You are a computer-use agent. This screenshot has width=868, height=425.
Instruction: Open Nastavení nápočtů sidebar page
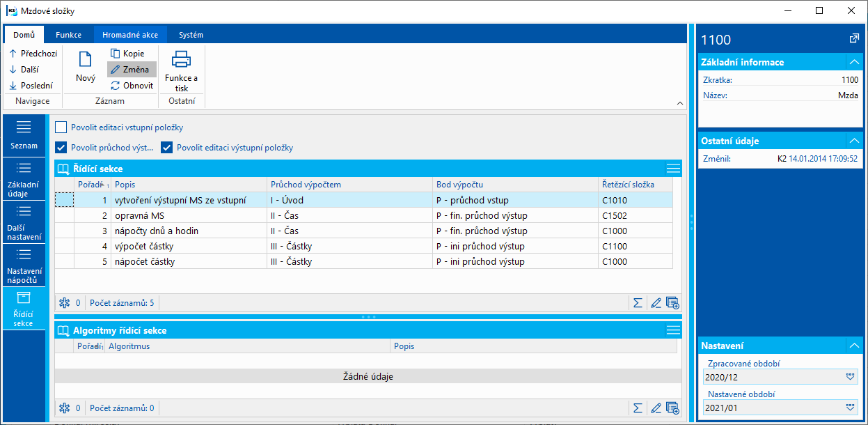coord(24,265)
